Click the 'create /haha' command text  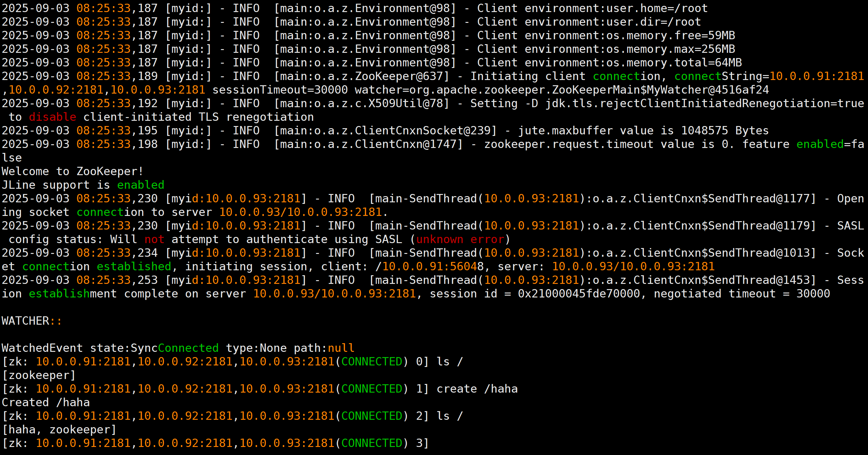pos(477,389)
